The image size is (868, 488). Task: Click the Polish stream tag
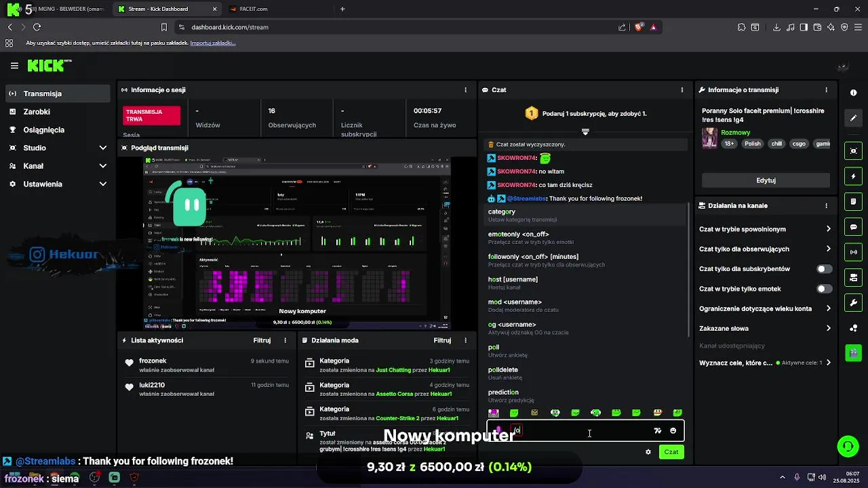(x=753, y=144)
